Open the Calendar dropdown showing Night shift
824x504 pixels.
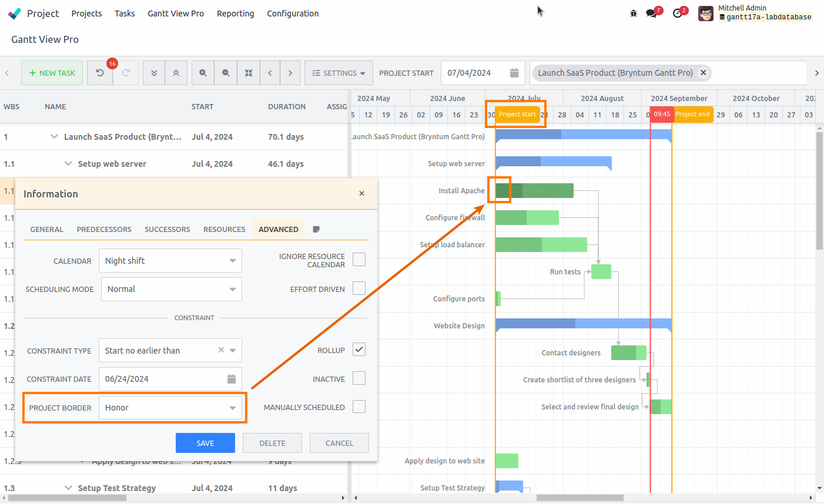pyautogui.click(x=170, y=260)
